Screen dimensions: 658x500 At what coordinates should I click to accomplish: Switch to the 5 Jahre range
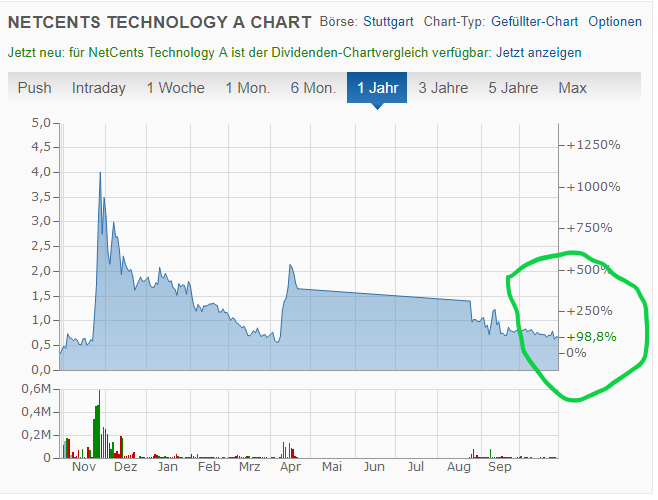513,88
